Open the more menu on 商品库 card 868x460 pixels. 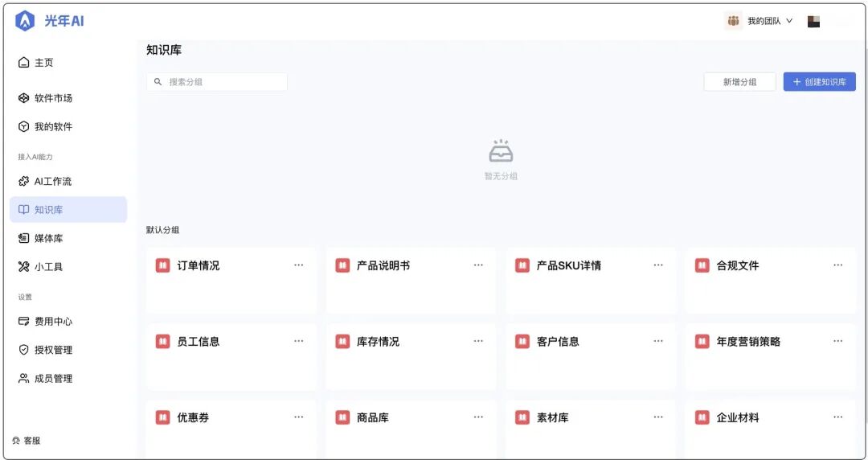click(478, 417)
